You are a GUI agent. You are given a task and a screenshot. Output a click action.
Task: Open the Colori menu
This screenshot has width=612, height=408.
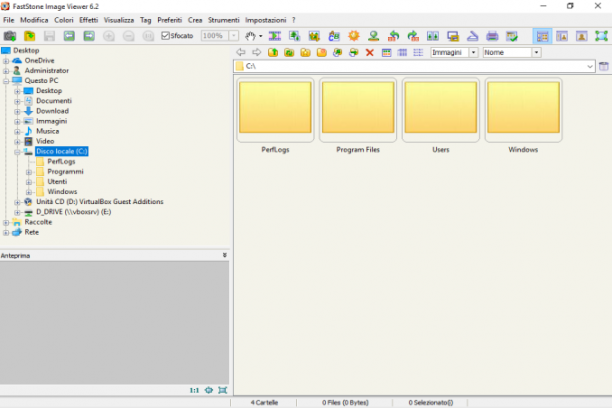click(64, 20)
